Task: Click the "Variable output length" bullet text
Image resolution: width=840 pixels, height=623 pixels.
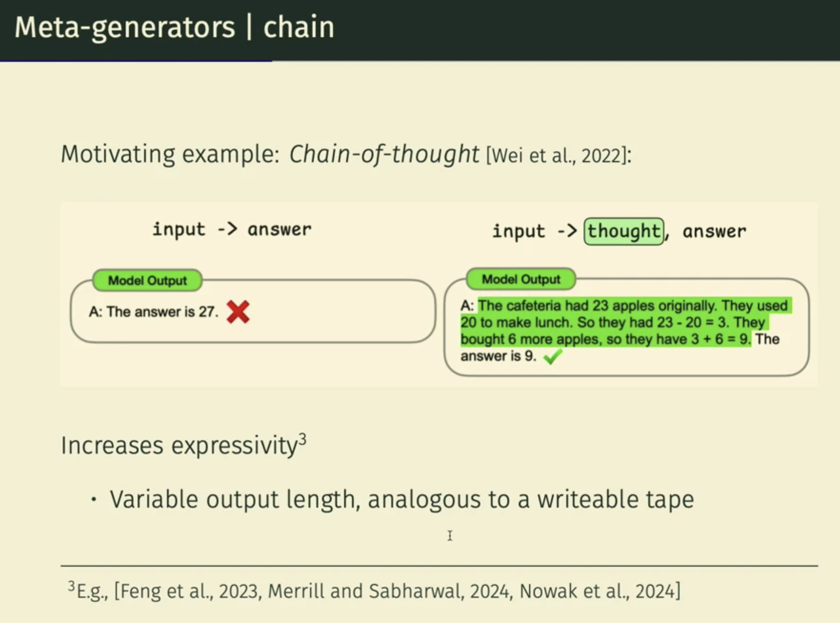Action: click(x=401, y=500)
